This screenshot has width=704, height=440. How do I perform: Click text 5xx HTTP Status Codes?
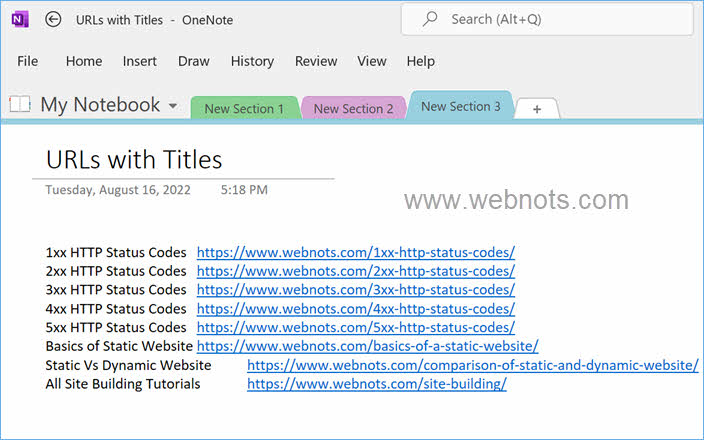pos(116,327)
